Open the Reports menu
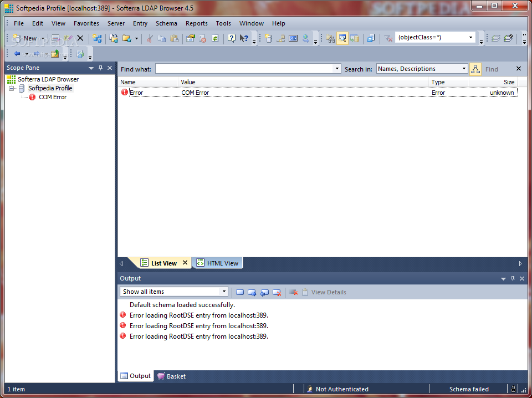 [x=196, y=23]
